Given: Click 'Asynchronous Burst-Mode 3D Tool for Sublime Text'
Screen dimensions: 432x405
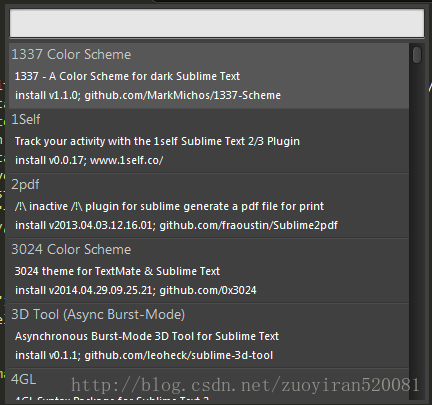Looking at the screenshot, I should click(147, 336).
